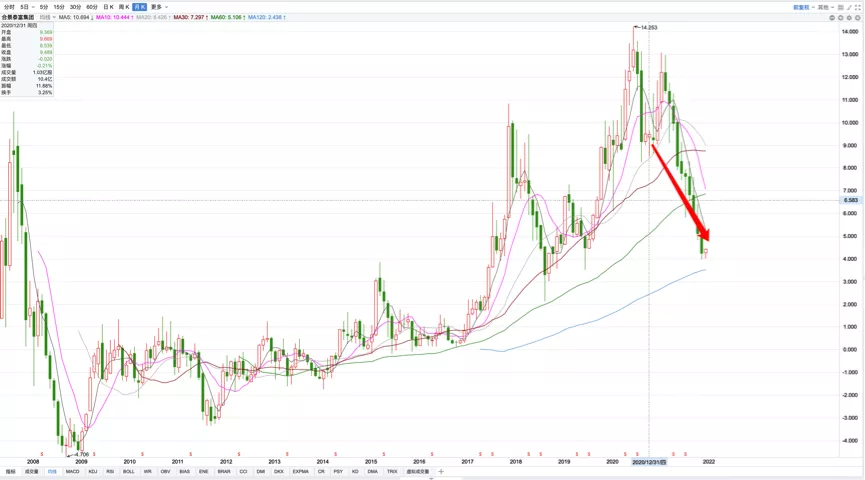Open the chart layout grid icon
This screenshot has height=480, width=865.
pos(841,7)
